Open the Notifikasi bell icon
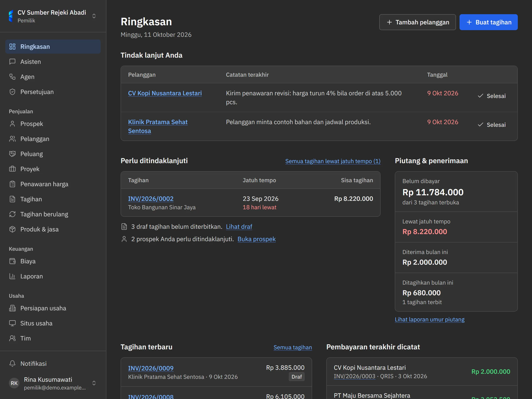The height and width of the screenshot is (399, 532). point(12,363)
